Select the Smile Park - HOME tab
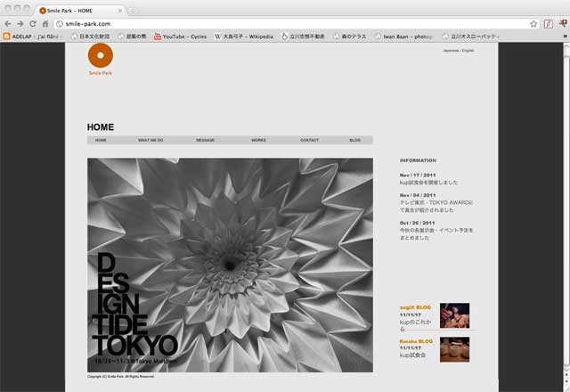 81,11
